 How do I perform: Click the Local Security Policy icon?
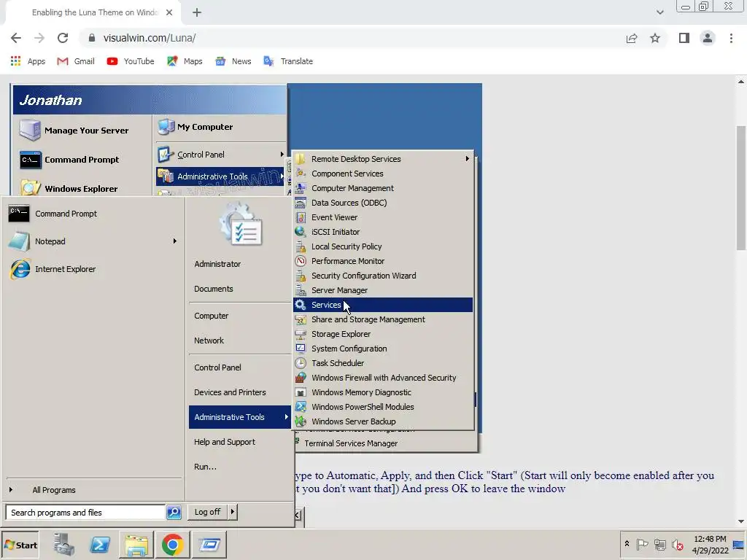[300, 246]
